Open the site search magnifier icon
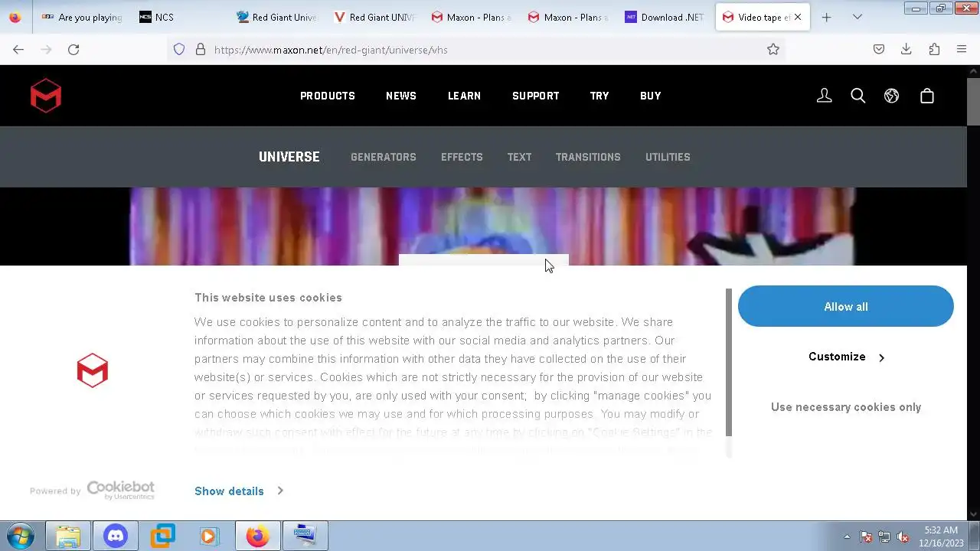Screen dimensions: 980x551 857,96
